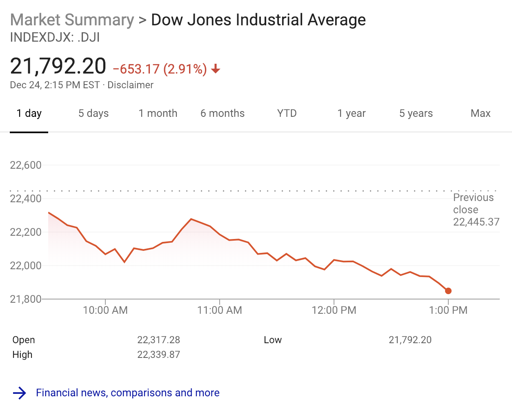
Task: Click the red endpoint dot on the chart
Action: point(448,291)
